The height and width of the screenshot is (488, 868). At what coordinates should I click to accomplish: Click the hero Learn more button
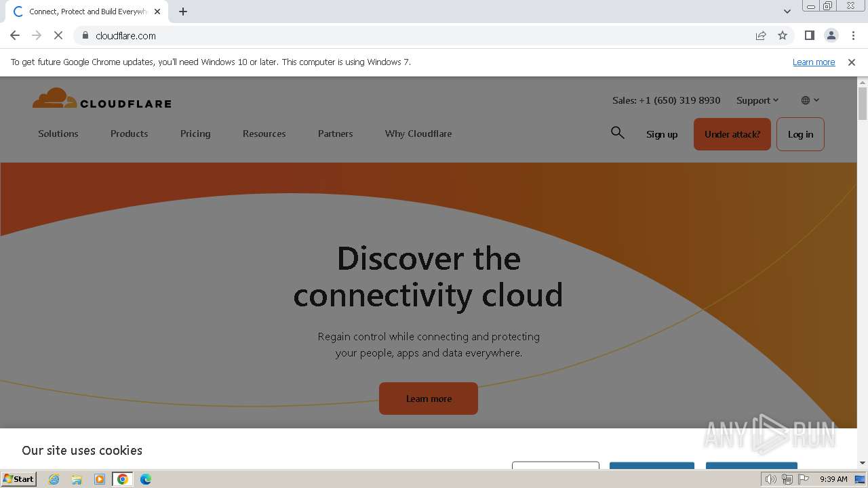tap(429, 399)
